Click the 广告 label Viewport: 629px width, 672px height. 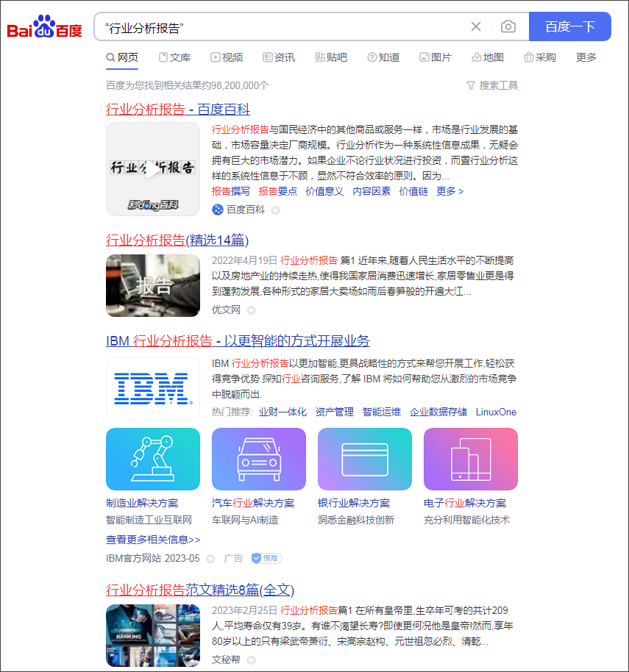(233, 559)
